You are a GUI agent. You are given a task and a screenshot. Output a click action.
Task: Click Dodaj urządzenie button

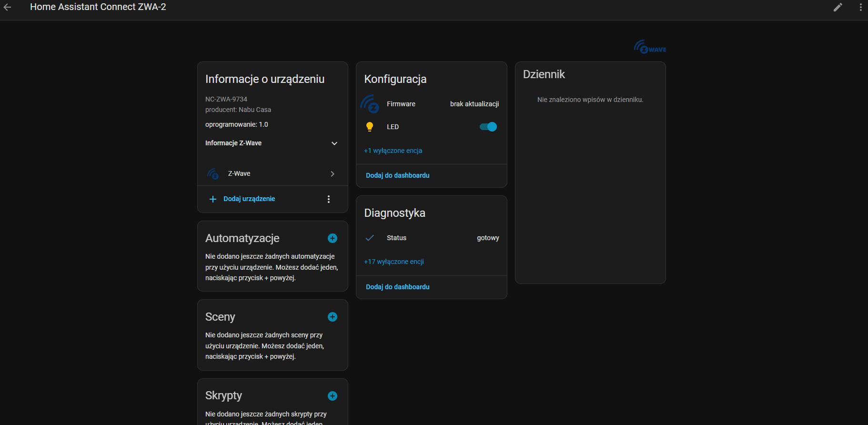tap(249, 199)
